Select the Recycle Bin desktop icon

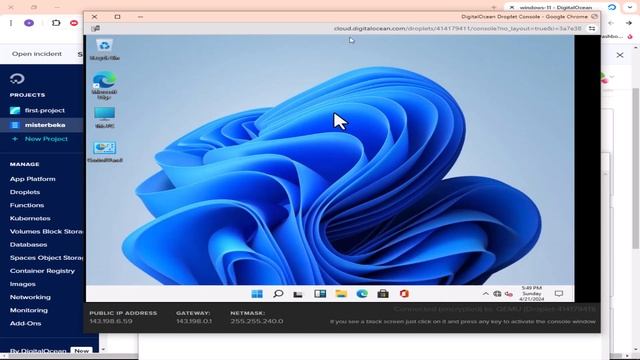(x=104, y=50)
